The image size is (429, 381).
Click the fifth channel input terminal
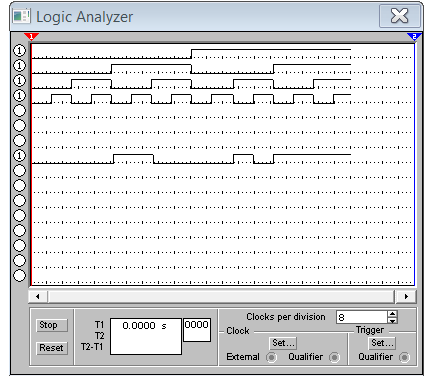[x=19, y=110]
